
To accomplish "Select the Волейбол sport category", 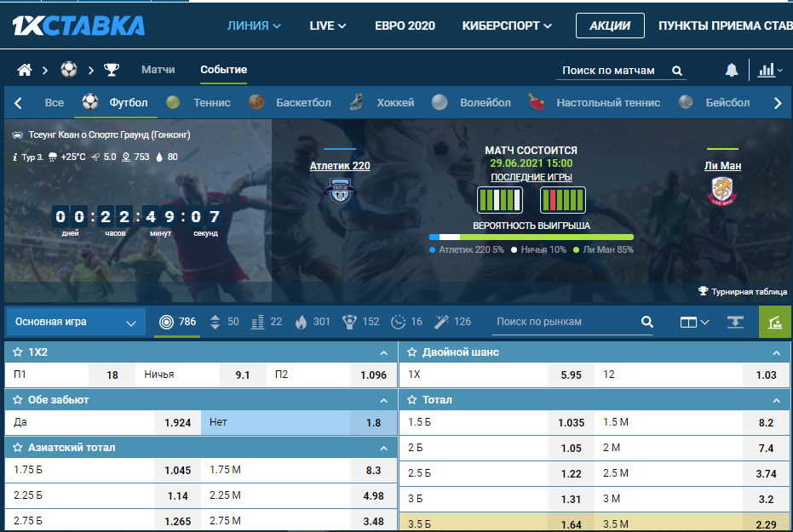I will click(x=471, y=102).
